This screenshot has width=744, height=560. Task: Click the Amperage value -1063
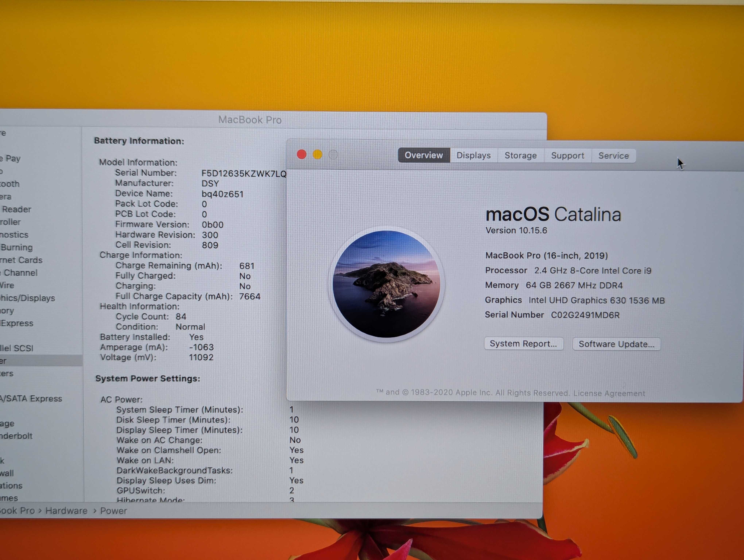click(201, 347)
